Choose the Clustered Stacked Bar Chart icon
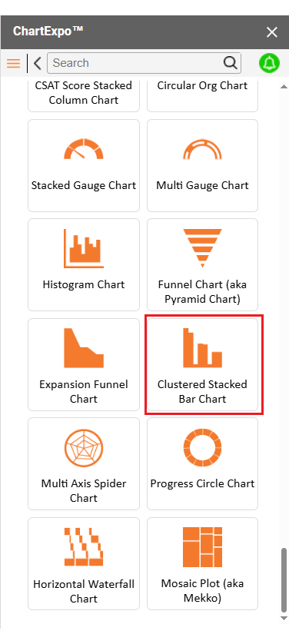The width and height of the screenshot is (289, 644). [x=202, y=348]
